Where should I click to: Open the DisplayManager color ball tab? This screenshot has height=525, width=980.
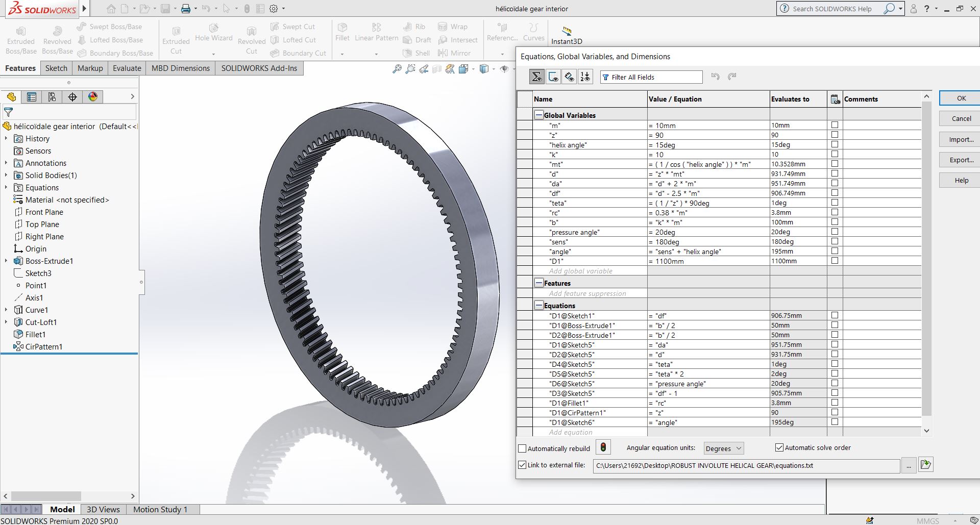(x=93, y=97)
